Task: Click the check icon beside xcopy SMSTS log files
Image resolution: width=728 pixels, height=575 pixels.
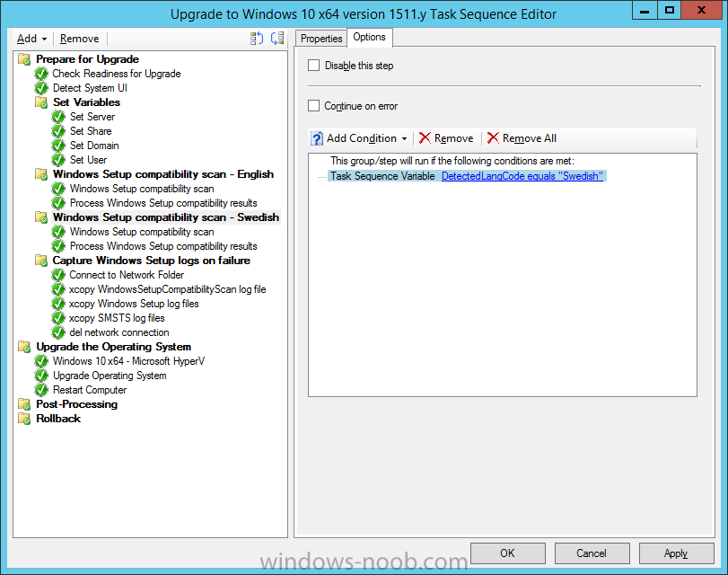Action: coord(58,318)
